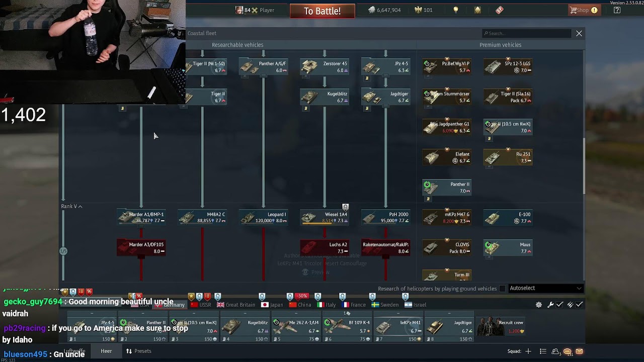Image resolution: width=644 pixels, height=362 pixels.
Task: Enable helicopter research by ground vehicles checkbox
Action: point(502,289)
